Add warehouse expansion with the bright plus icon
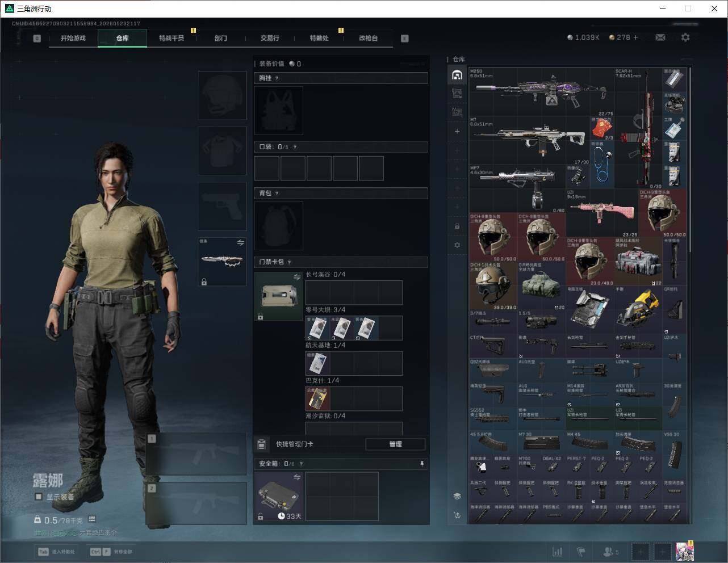728x563 pixels. click(457, 131)
